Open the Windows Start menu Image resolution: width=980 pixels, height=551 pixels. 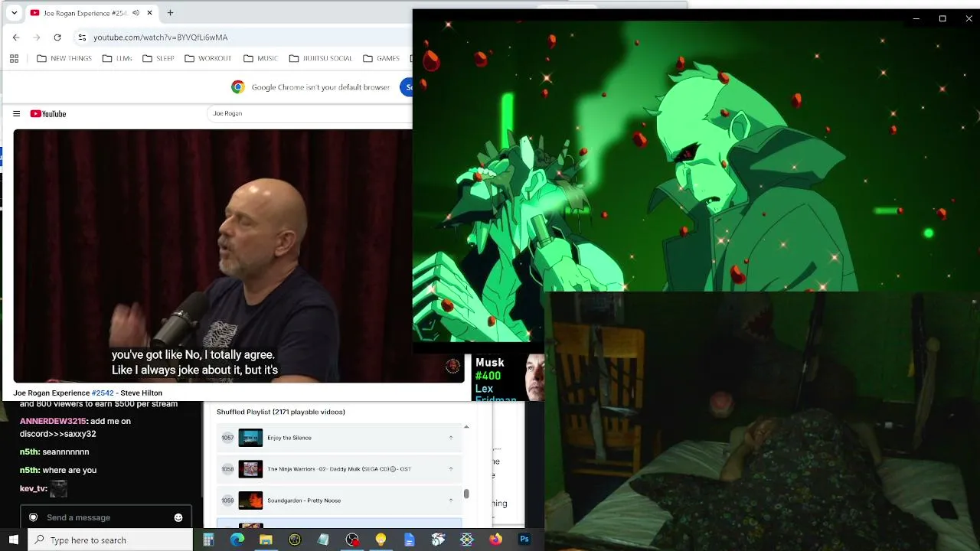click(x=13, y=540)
